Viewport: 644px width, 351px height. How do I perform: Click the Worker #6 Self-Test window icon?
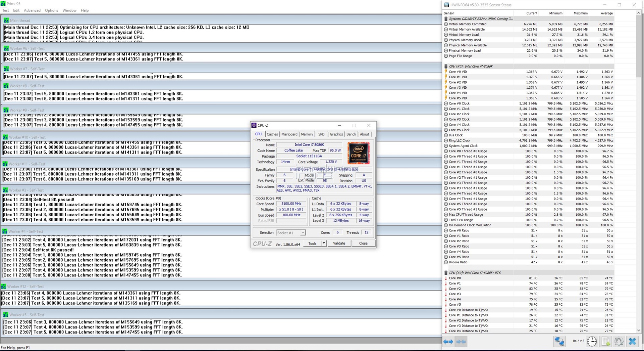[6, 48]
